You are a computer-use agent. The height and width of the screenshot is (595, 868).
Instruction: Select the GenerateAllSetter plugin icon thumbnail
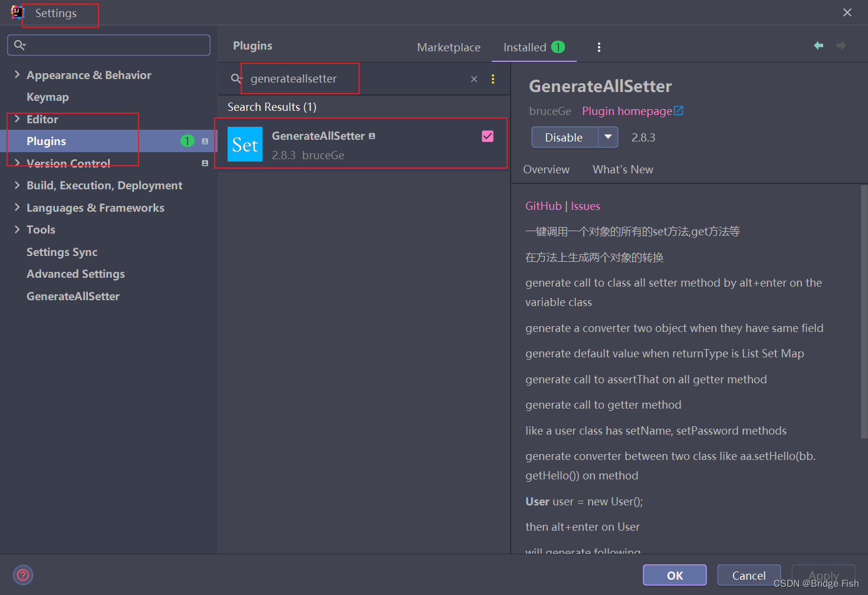(244, 144)
